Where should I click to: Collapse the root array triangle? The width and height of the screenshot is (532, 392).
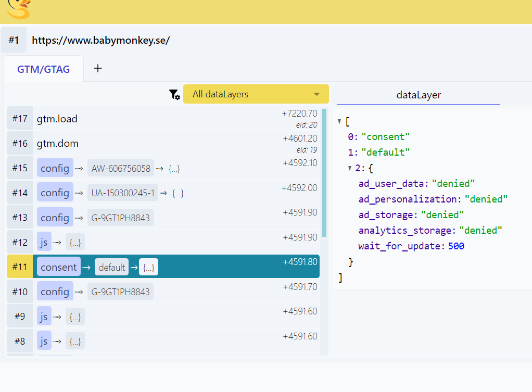click(x=339, y=121)
